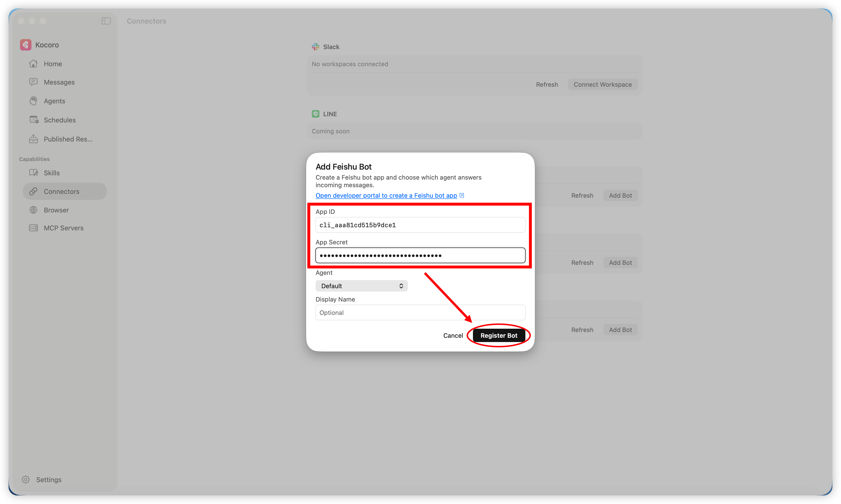This screenshot has width=841, height=504.
Task: Click the Browser globe icon
Action: (33, 210)
